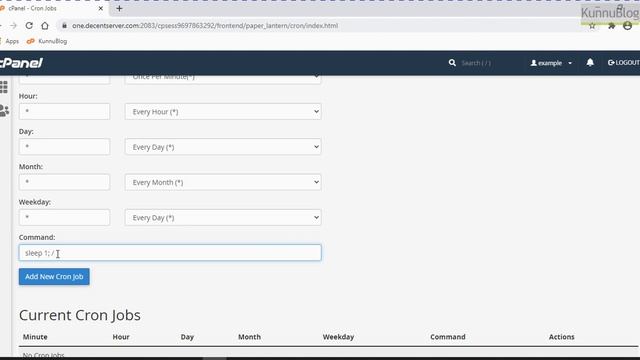640x360 pixels.
Task: Open the KunnuBlog bookmark
Action: coord(47,41)
